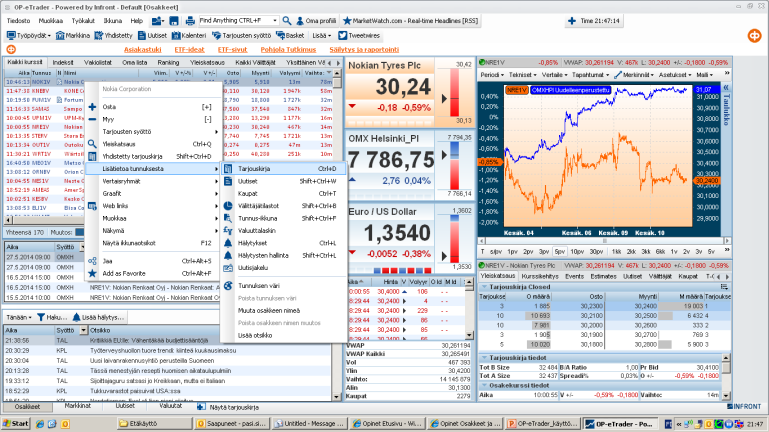The width and height of the screenshot is (769, 432).
Task: Click Add as Favorite star entry
Action: tap(153, 273)
